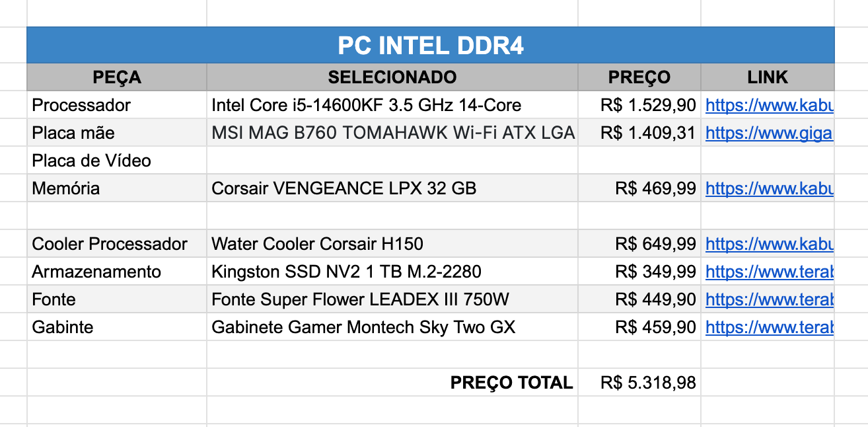Viewport: 868px width, 427px height.
Task: Open the Fonte Terabyte link
Action: pyautogui.click(x=770, y=299)
